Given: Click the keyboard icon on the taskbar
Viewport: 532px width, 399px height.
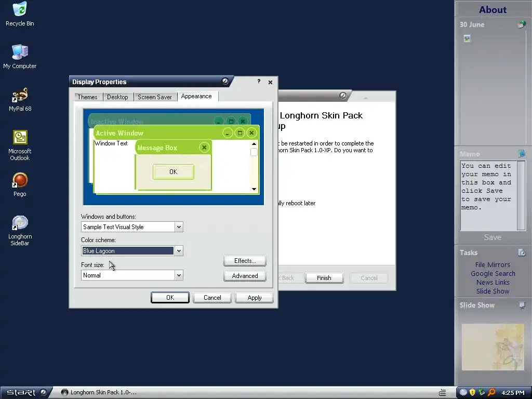Looking at the screenshot, I should pyautogui.click(x=443, y=393).
